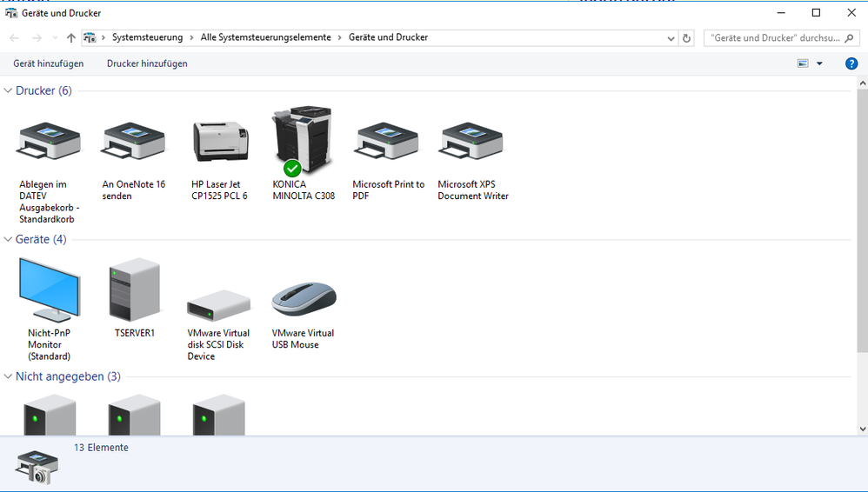Open the address bar history dropdown
The image size is (868, 492).
[671, 38]
